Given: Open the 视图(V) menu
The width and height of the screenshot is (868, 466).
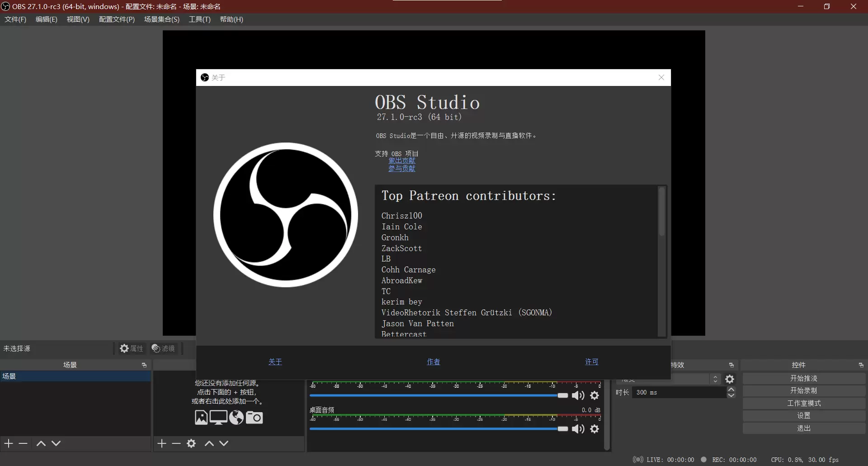Looking at the screenshot, I should click(x=78, y=19).
